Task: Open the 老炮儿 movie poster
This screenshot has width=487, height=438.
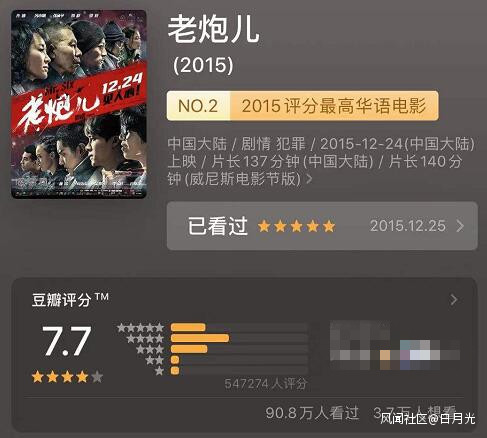Action: (x=79, y=104)
